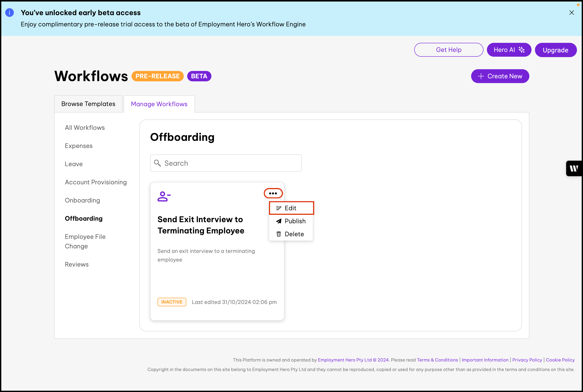
Task: Click the black W side widget icon
Action: (574, 169)
